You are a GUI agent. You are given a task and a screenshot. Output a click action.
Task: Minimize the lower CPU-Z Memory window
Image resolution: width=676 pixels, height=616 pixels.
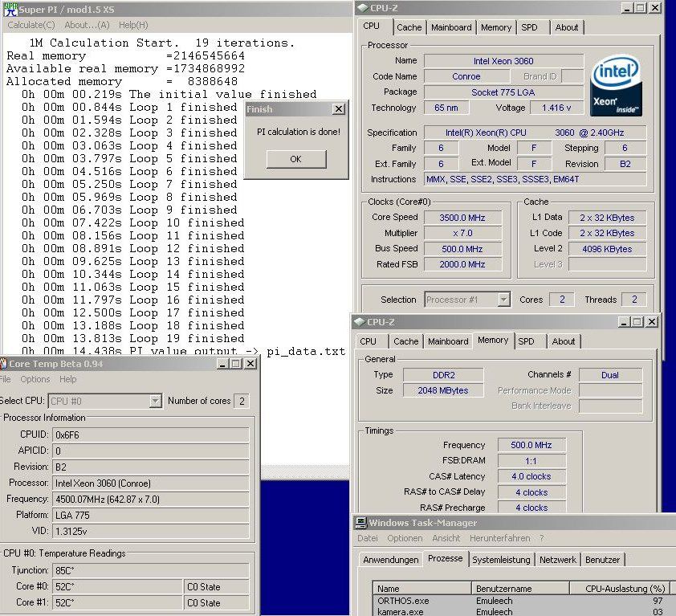624,322
